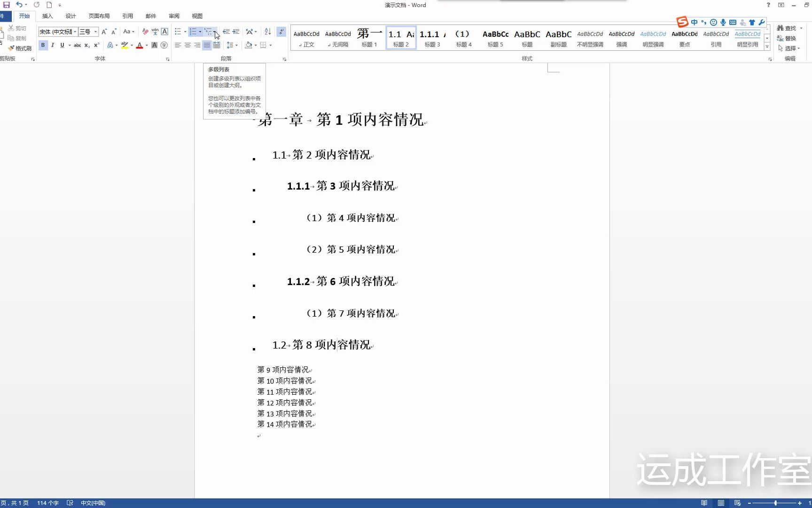812x508 pixels.
Task: Click the Distributed alignment icon
Action: click(x=216, y=45)
